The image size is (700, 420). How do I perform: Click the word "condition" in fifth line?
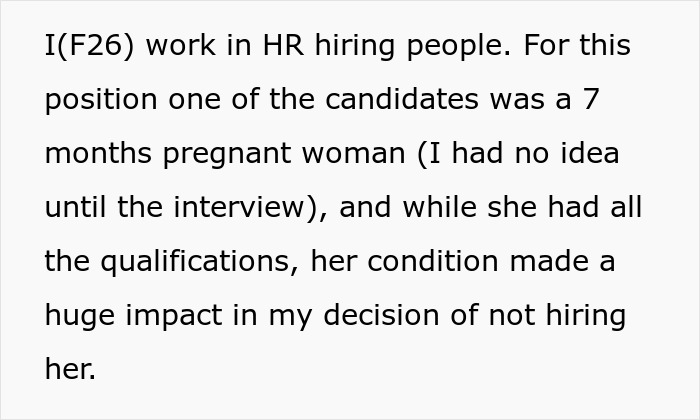tap(433, 261)
